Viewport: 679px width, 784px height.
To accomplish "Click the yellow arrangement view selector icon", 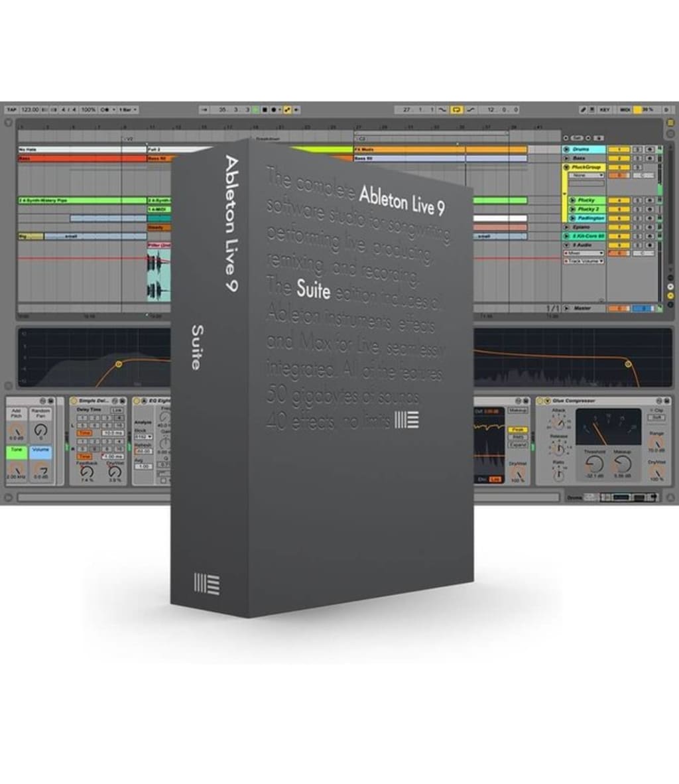I will 670,123.
